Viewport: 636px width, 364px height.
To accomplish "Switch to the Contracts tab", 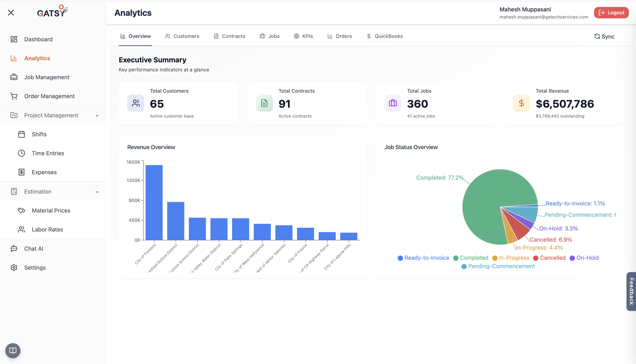I will (x=229, y=36).
